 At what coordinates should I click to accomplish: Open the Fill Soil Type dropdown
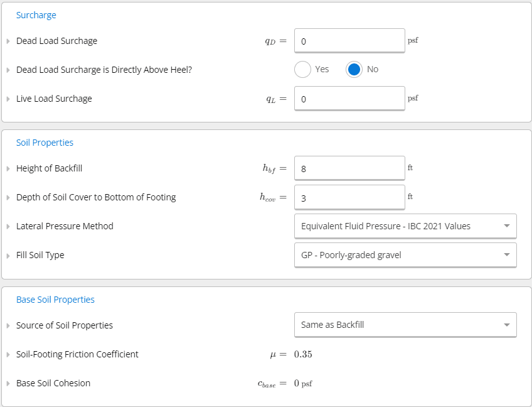(405, 255)
